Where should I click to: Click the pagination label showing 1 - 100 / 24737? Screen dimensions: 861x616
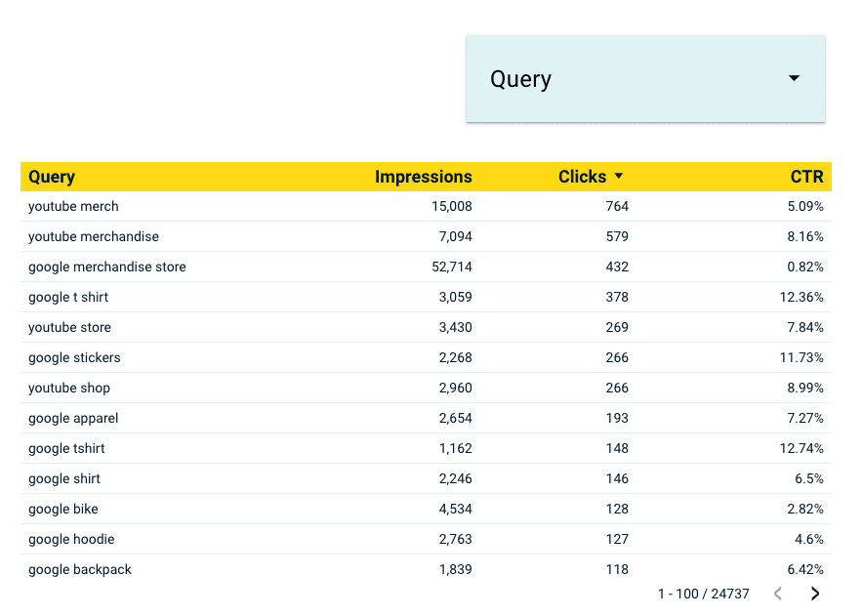click(704, 593)
